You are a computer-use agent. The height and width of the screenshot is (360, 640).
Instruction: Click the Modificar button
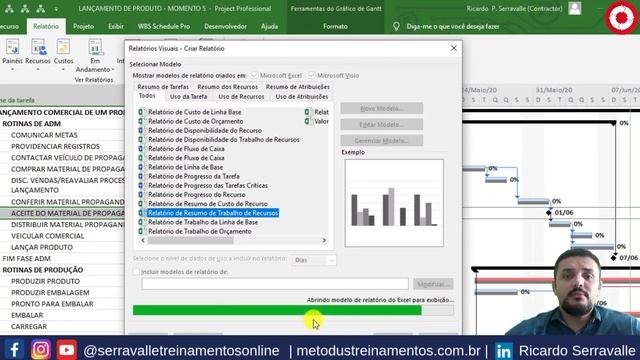point(433,284)
